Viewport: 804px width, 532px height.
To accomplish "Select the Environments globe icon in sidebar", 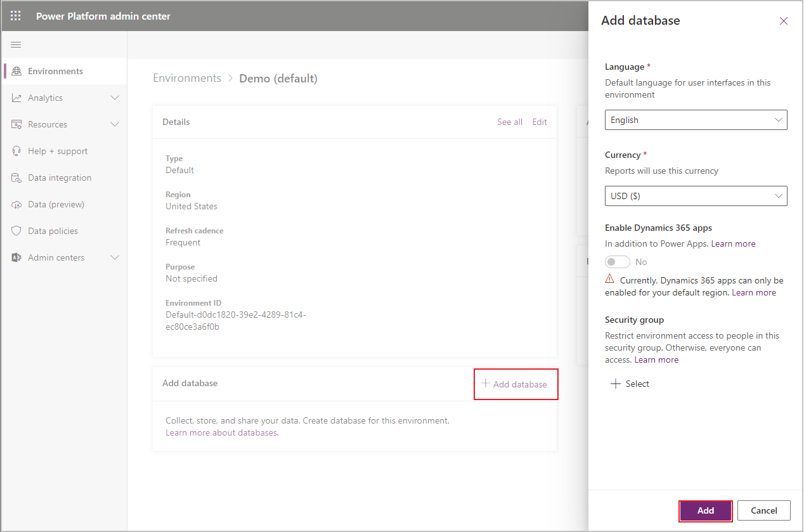I will point(16,71).
